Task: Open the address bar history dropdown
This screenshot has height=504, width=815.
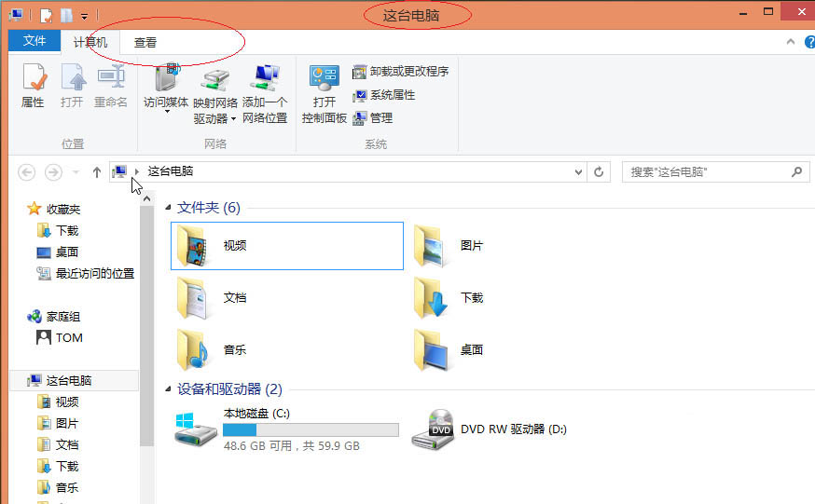Action: [x=578, y=172]
